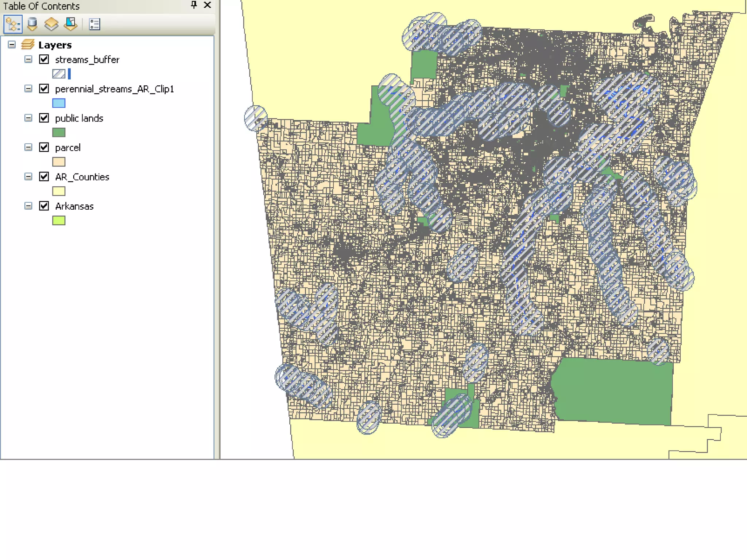Select the Arkansas layer name
This screenshot has width=747, height=560.
coord(74,206)
